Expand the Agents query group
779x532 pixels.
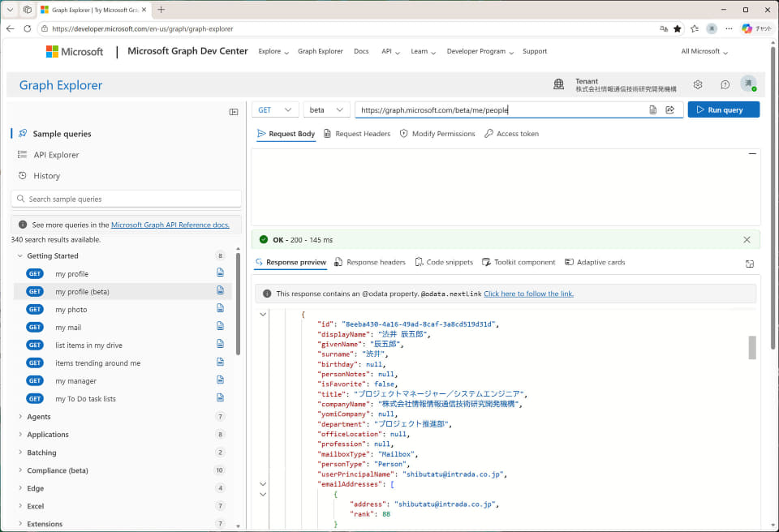(19, 416)
